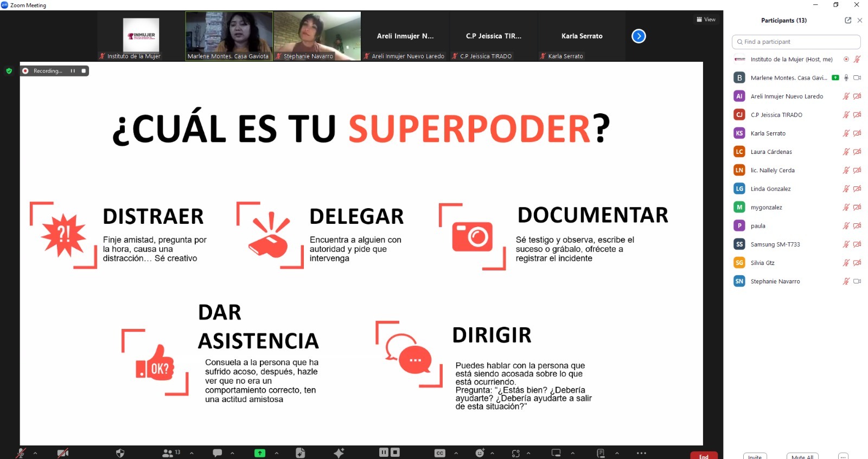Image resolution: width=868 pixels, height=459 pixels.
Task: Pop out the Participants panel
Action: [848, 21]
